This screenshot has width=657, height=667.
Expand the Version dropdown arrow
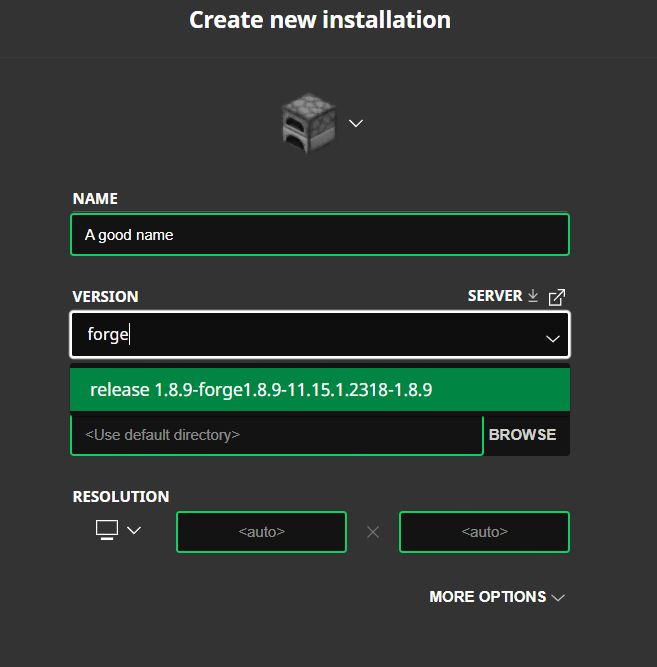[553, 339]
